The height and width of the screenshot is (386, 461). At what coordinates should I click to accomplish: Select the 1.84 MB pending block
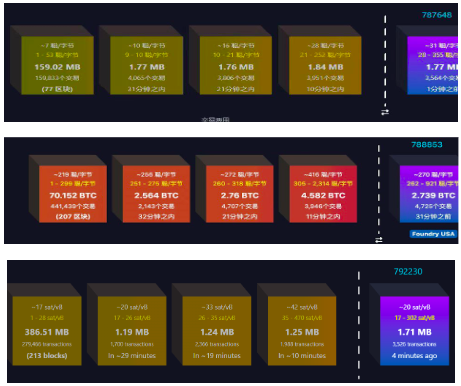(325, 65)
